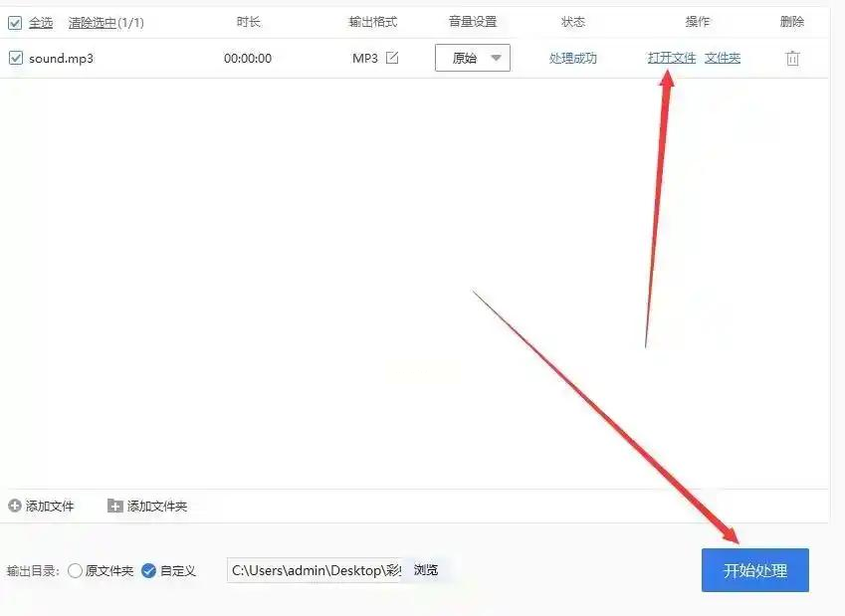Click the 开始处理 button

coord(755,570)
